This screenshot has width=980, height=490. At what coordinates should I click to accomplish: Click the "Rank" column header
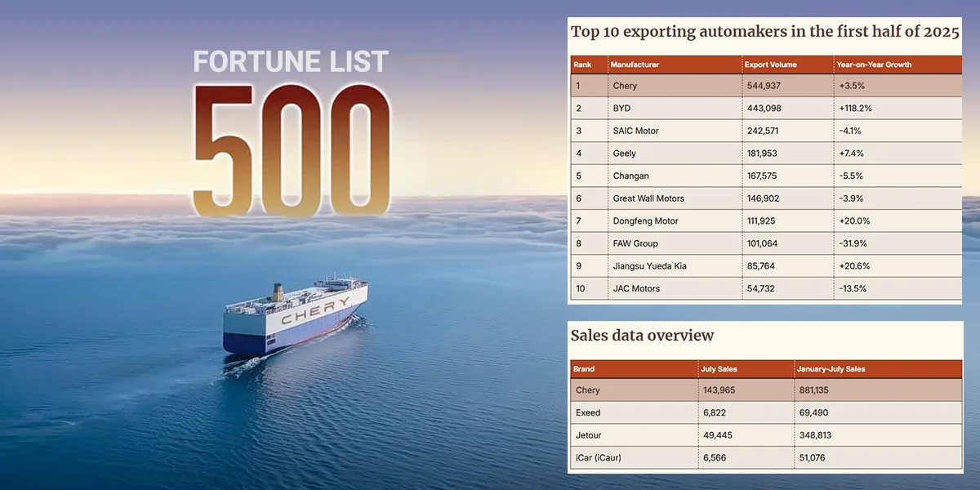[582, 65]
